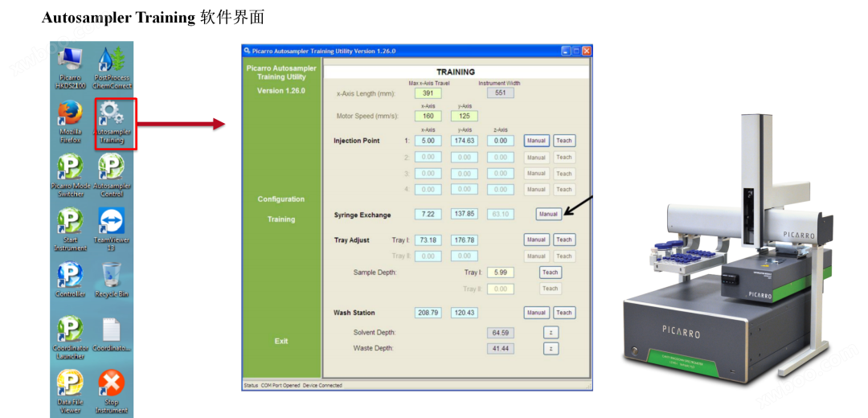Click the TRAINING panel heading

coord(456,72)
